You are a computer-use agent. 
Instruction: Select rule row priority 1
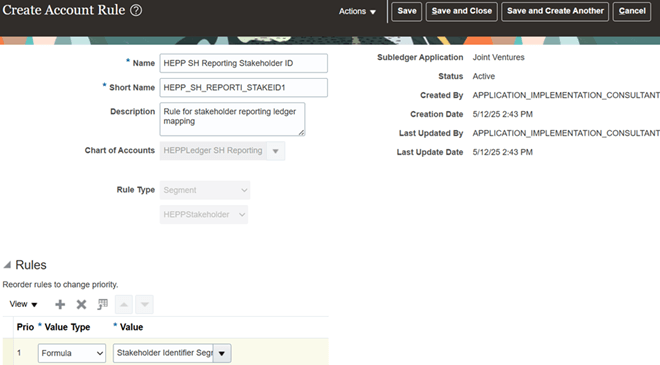(19, 353)
